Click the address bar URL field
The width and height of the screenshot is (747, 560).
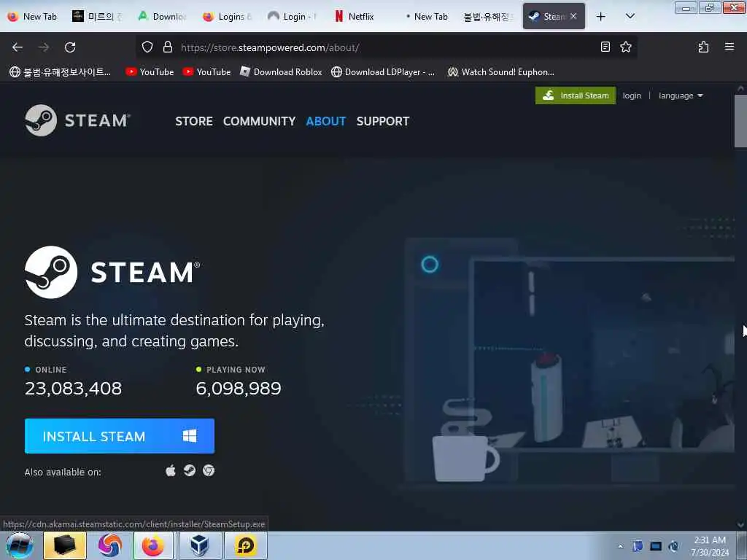click(386, 47)
